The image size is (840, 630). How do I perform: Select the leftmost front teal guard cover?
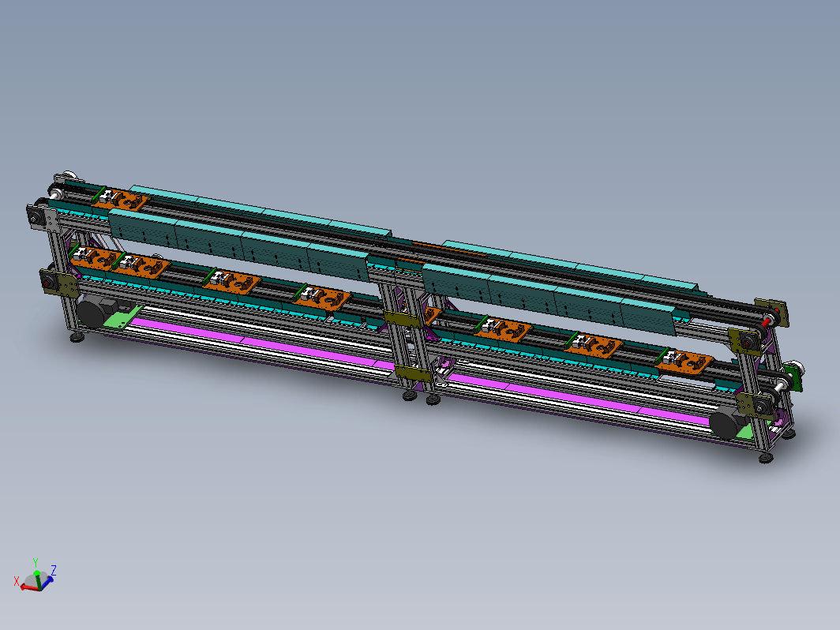point(142,228)
